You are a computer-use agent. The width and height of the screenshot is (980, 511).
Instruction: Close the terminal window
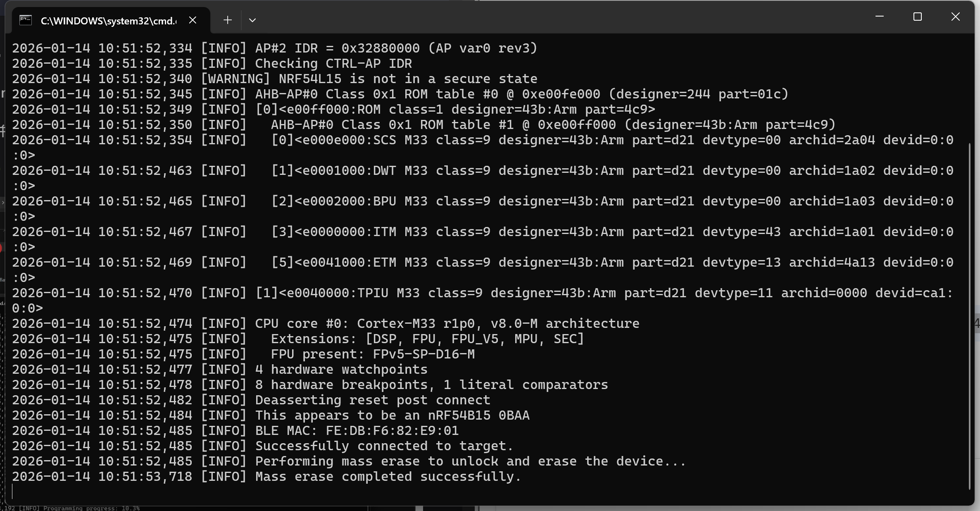[955, 17]
